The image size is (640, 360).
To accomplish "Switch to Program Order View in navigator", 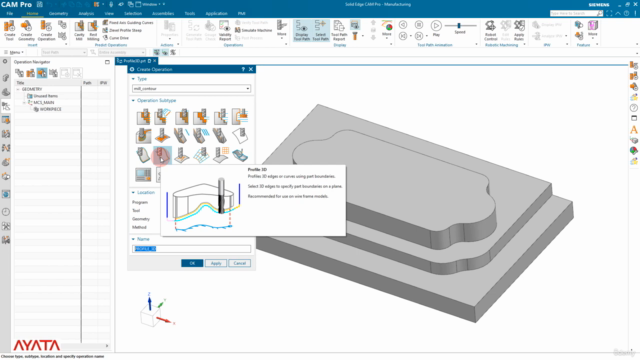I will pos(19,73).
